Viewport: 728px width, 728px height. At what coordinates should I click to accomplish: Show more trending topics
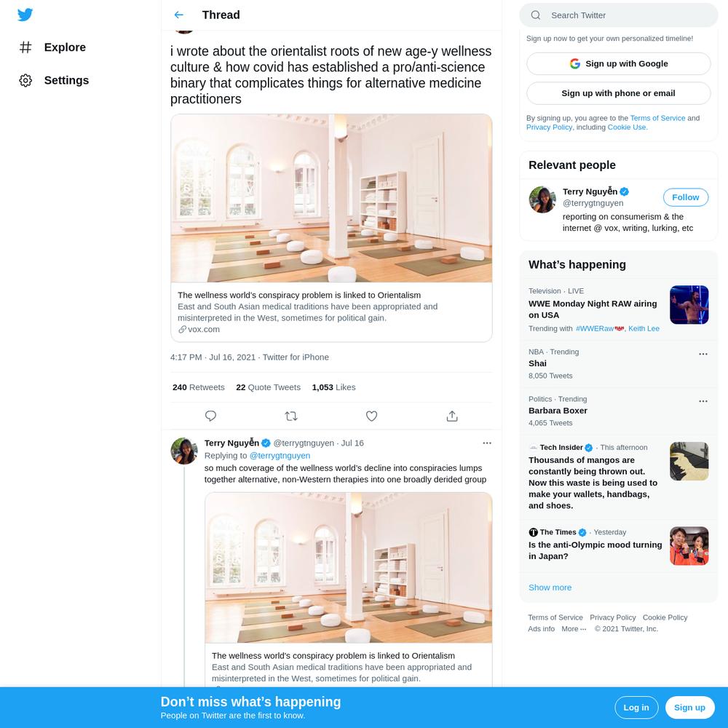(550, 587)
